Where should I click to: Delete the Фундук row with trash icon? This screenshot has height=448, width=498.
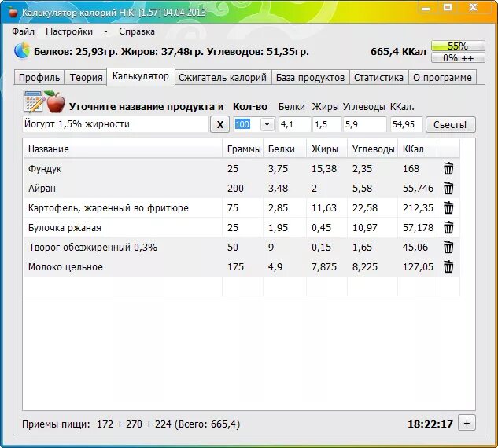click(x=448, y=168)
